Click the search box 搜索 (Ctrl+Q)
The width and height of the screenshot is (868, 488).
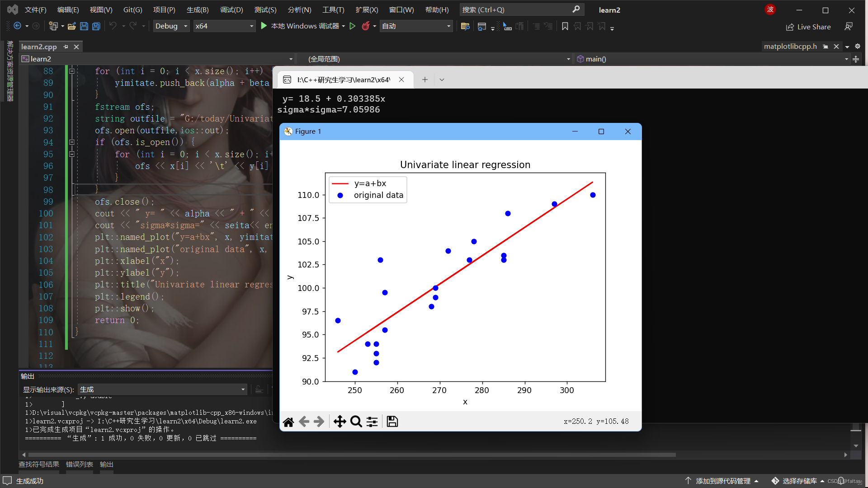(x=522, y=9)
